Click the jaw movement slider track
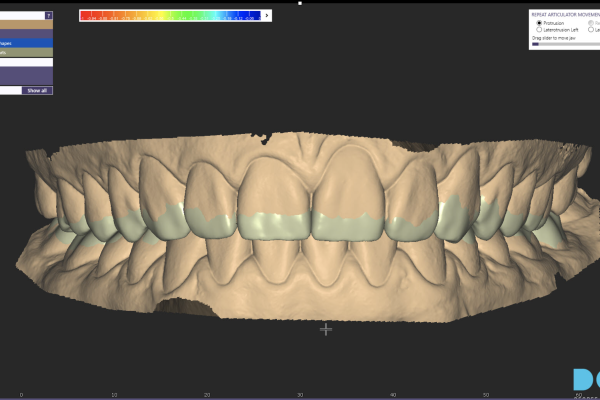 pos(566,44)
